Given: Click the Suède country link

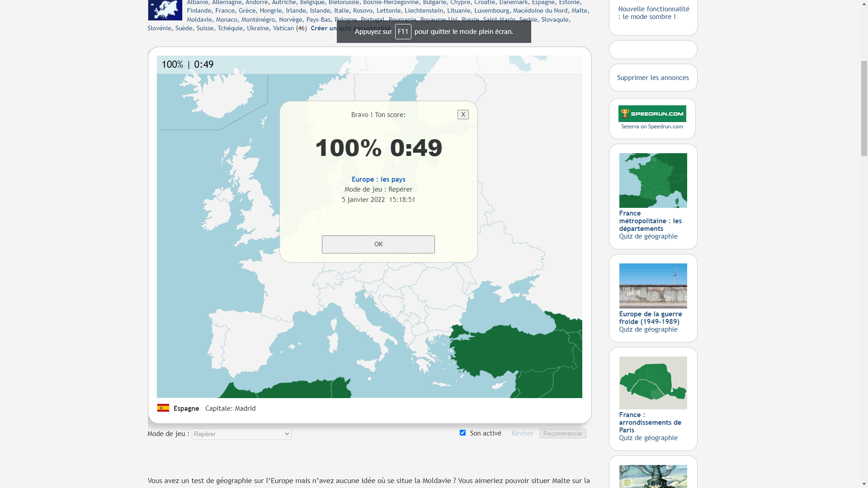Looking at the screenshot, I should [184, 28].
